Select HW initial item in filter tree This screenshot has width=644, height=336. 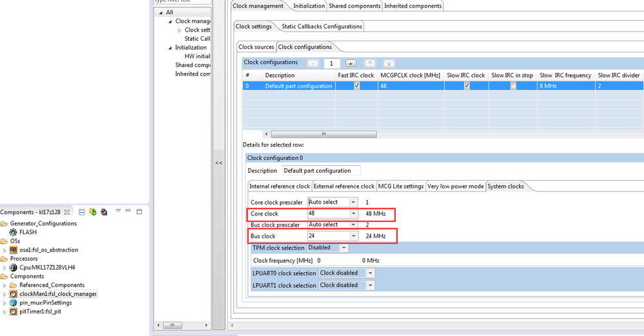pos(197,56)
